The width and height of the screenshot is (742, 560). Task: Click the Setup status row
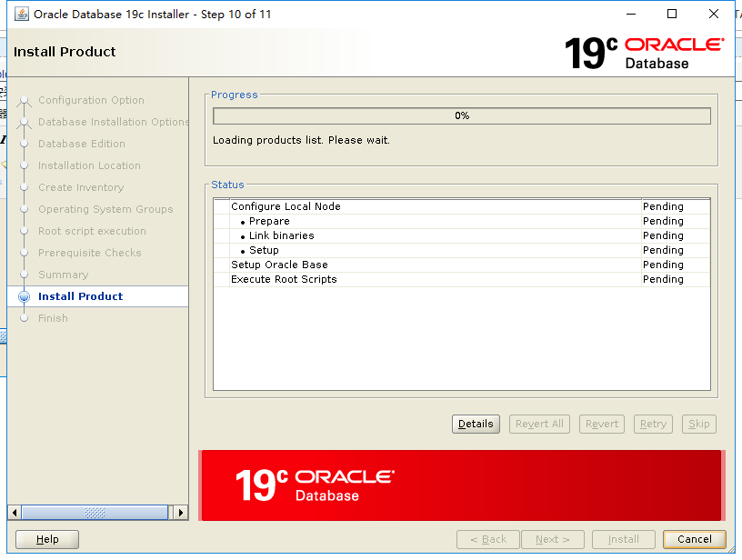[462, 250]
